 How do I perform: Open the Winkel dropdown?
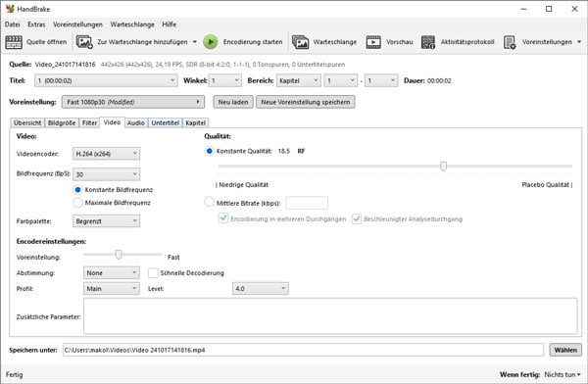[x=225, y=80]
